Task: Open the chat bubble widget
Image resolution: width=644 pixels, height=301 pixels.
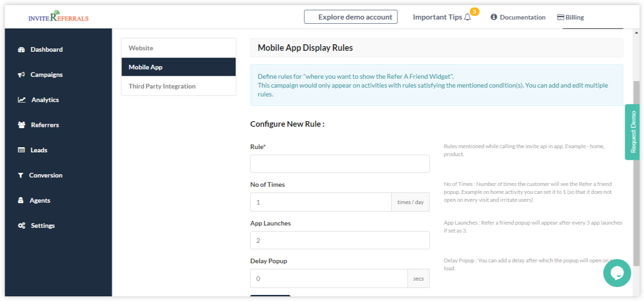Action: [617, 273]
